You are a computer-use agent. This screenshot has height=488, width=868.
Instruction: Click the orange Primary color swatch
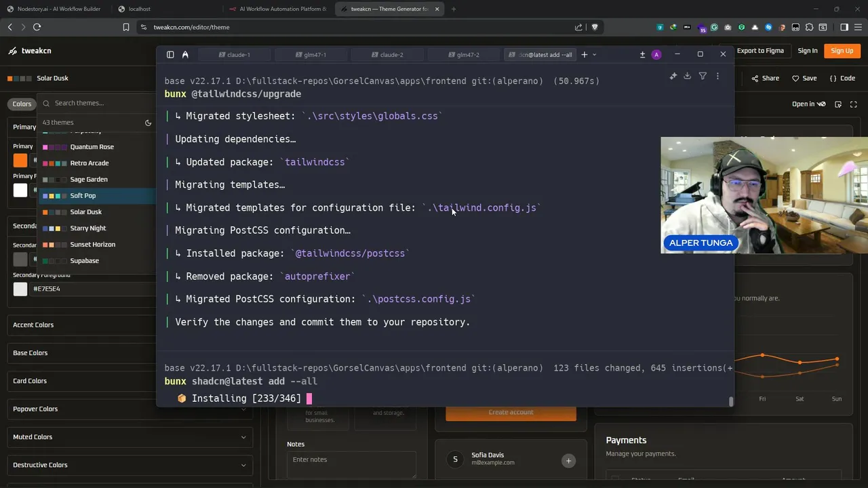point(20,160)
